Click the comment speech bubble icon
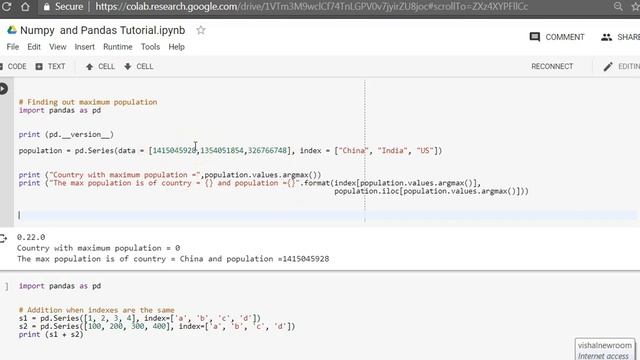640x360 pixels. tap(535, 37)
